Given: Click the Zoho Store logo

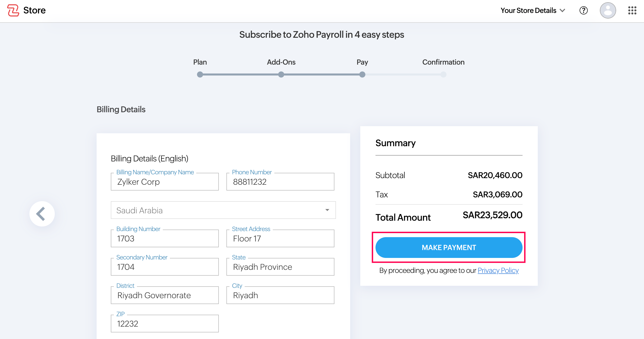Looking at the screenshot, I should [x=26, y=10].
